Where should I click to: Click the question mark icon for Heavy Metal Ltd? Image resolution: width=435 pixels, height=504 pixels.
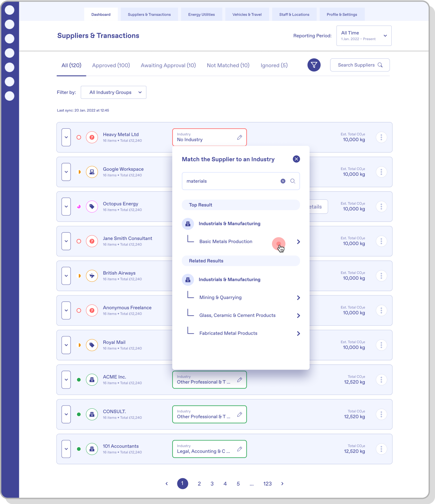tap(92, 137)
